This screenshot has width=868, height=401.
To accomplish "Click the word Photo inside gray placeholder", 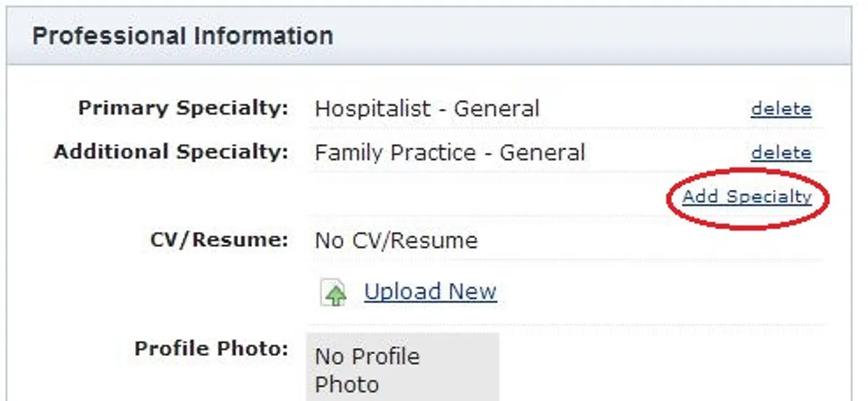I will 347,385.
